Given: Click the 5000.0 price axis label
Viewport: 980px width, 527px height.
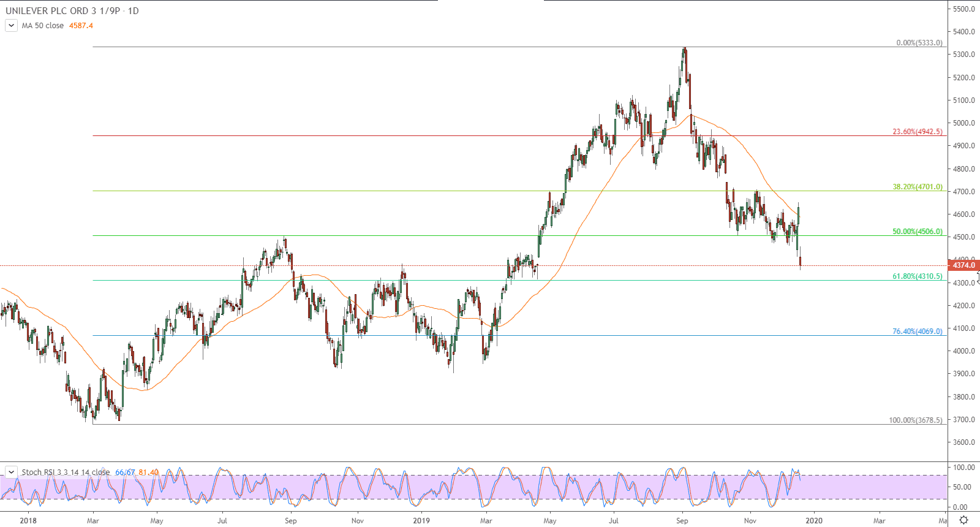Looking at the screenshot, I should [963, 123].
